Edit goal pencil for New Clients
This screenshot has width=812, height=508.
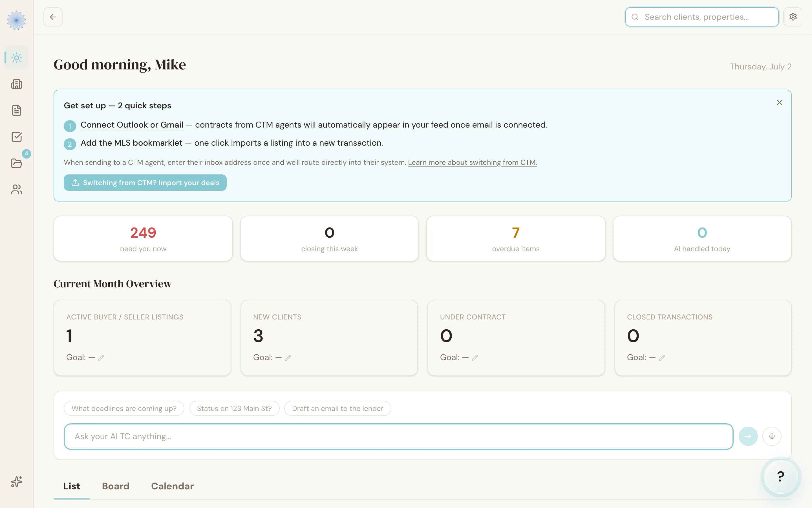click(x=288, y=358)
